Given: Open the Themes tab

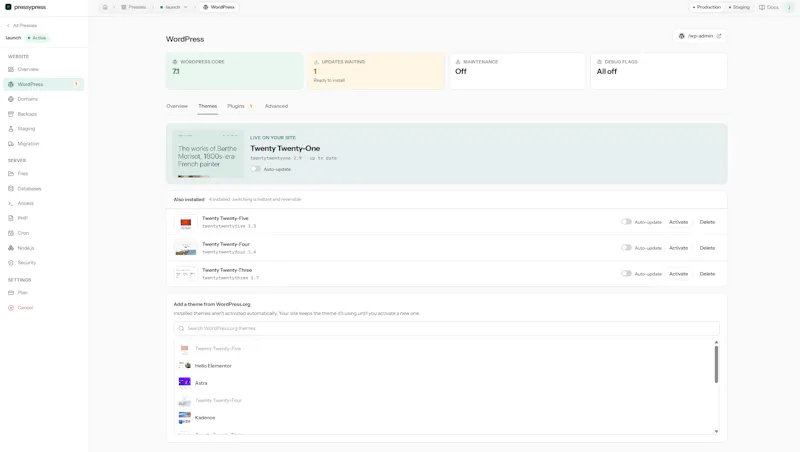Looking at the screenshot, I should pos(208,106).
